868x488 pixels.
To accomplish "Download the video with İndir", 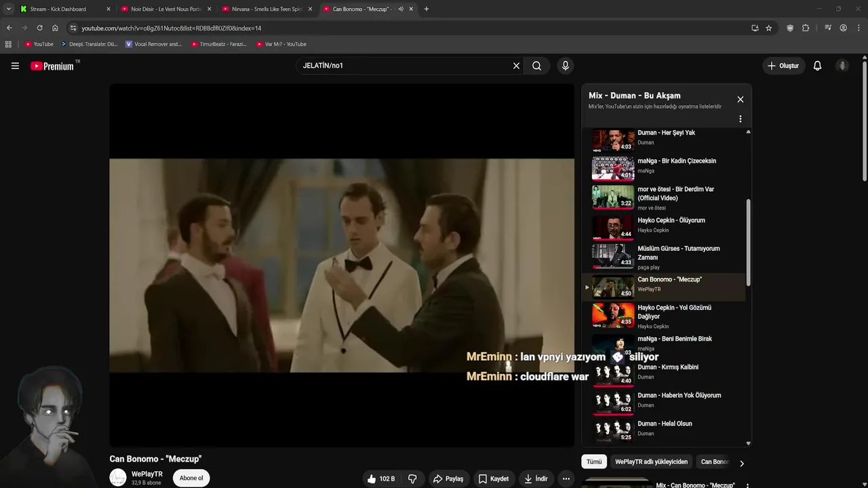I will click(536, 479).
